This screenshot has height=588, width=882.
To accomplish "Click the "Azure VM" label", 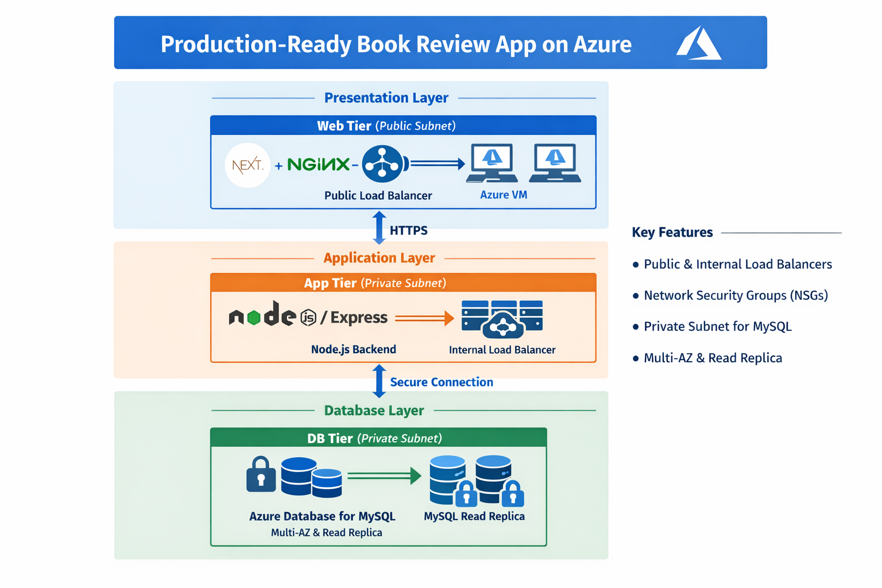I will pos(504,195).
